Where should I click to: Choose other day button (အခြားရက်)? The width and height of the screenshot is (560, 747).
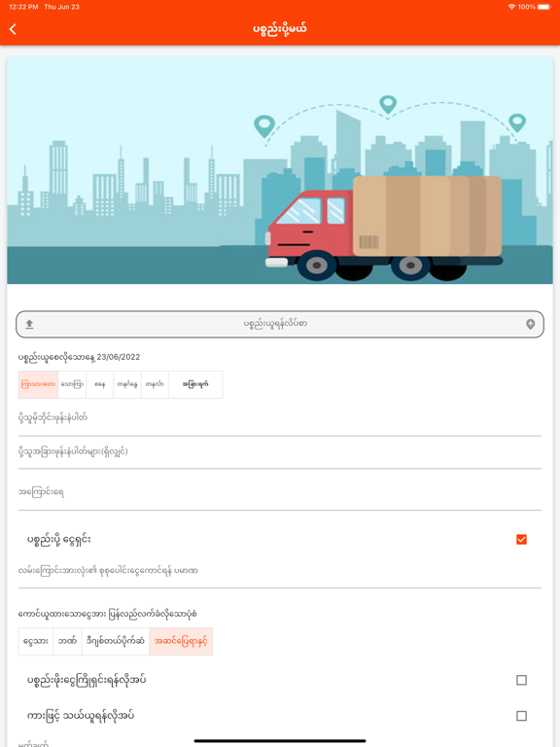tap(195, 384)
